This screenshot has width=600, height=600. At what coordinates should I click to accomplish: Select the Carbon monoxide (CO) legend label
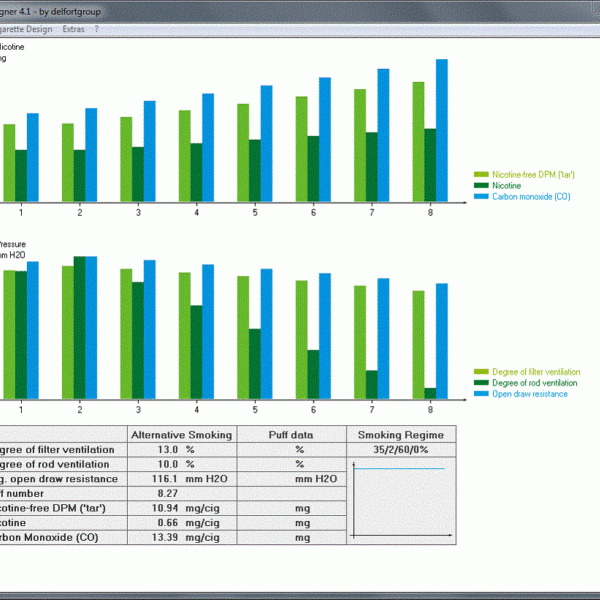[x=531, y=196]
